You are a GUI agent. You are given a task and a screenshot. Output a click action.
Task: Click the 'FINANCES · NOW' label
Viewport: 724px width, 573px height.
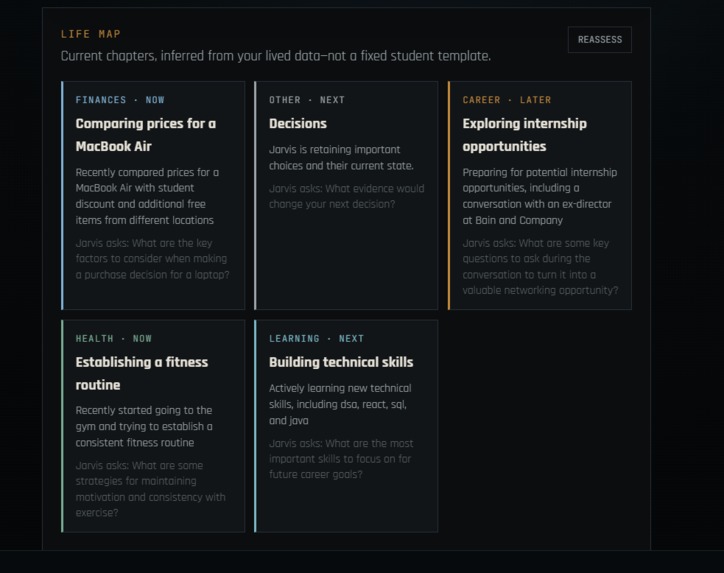click(x=120, y=100)
